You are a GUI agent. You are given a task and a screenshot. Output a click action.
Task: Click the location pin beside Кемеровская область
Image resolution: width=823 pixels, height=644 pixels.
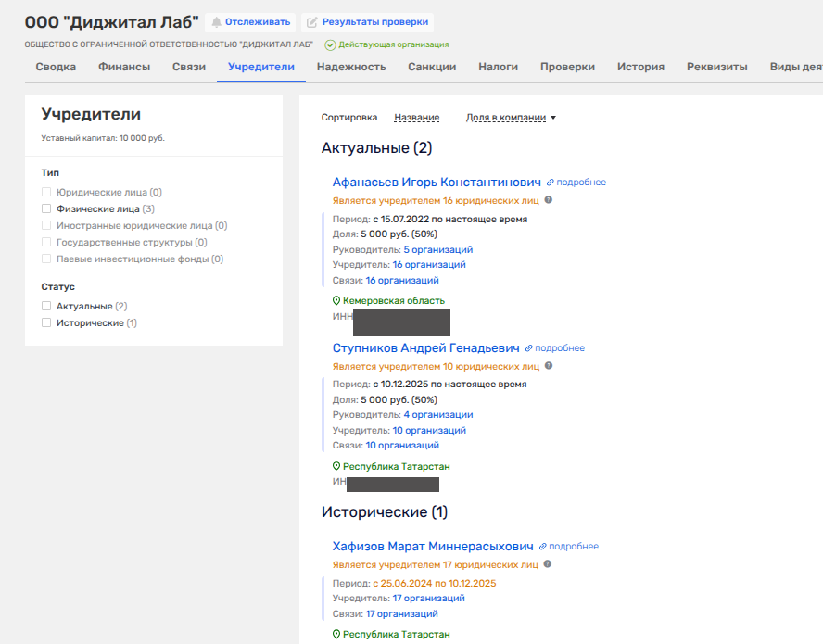[x=336, y=300]
